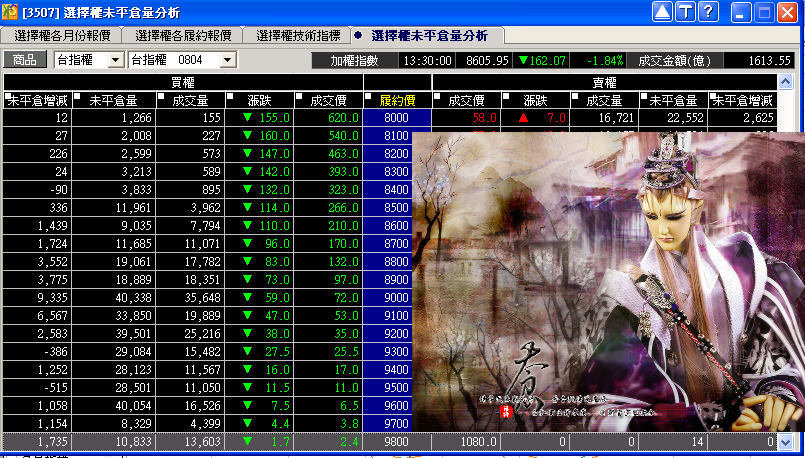Open help via the question mark icon

tap(709, 12)
